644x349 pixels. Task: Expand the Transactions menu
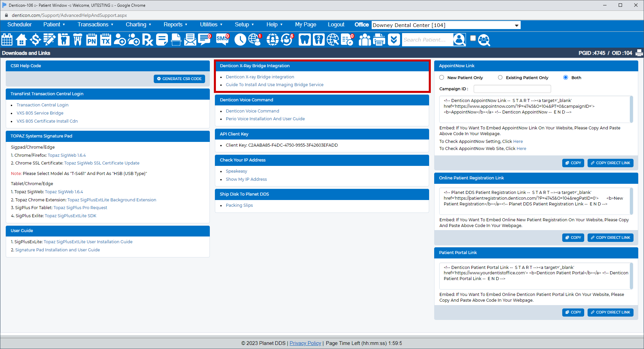95,24
